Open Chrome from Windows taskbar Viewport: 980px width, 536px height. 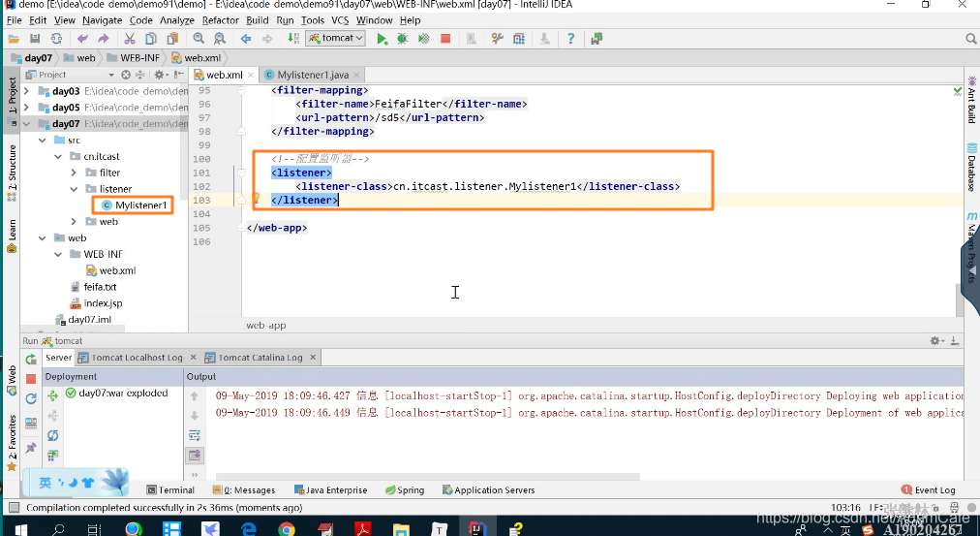point(287,530)
